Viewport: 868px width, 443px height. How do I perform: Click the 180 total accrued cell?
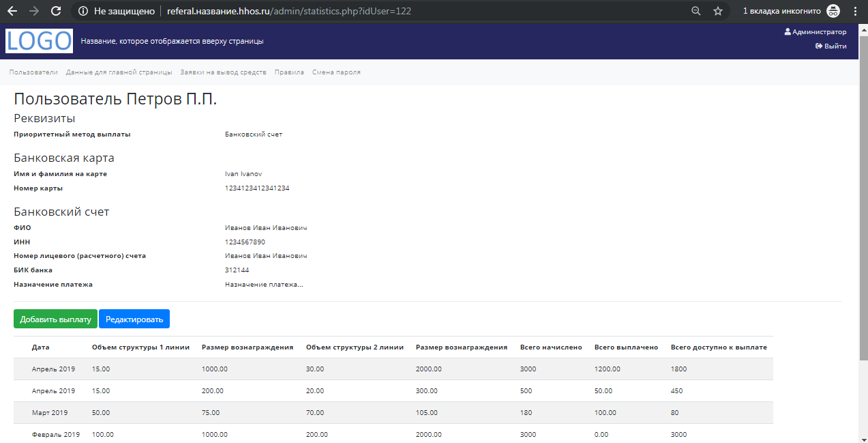[x=526, y=413]
